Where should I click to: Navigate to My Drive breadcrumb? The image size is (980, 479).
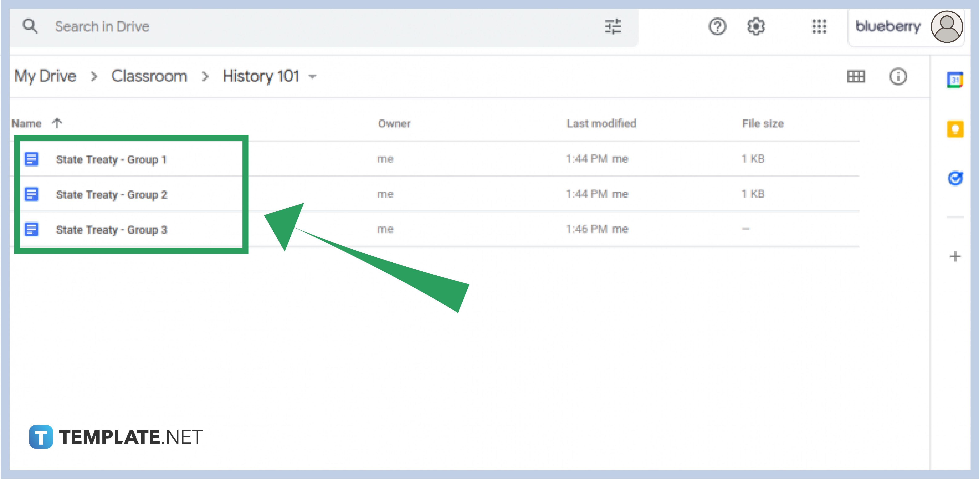45,76
